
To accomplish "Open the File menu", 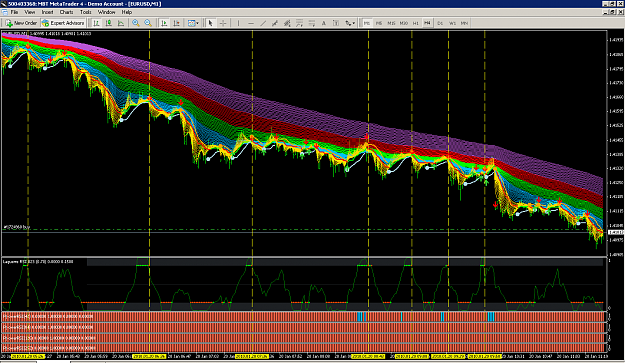I will (x=14, y=12).
